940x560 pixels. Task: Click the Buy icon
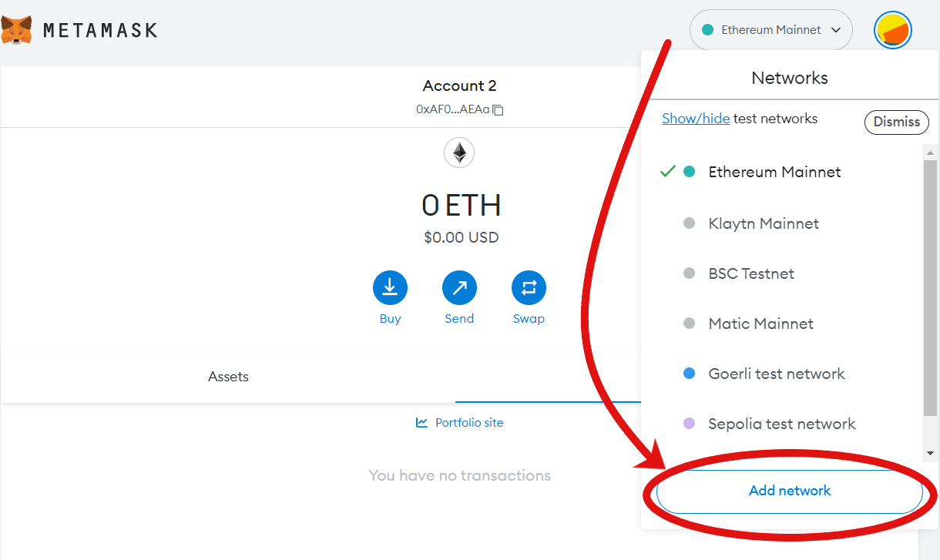[390, 286]
